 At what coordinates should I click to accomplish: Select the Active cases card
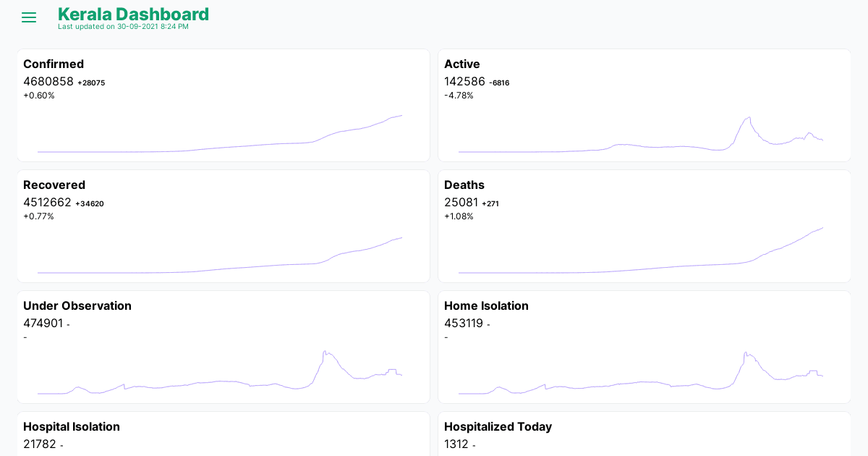(644, 105)
